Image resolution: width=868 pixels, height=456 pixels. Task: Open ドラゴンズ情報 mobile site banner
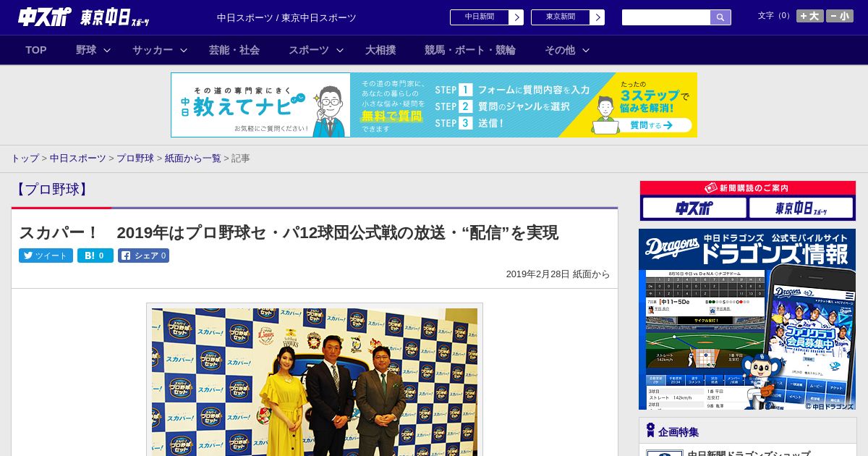click(x=747, y=319)
